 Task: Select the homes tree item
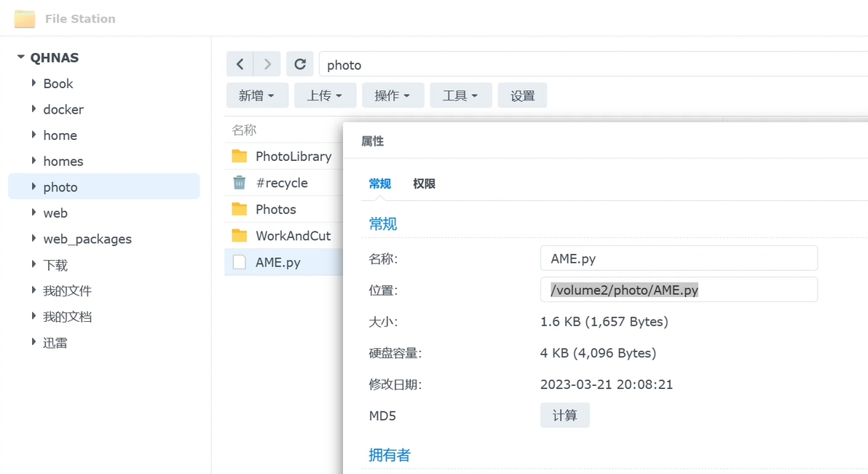[63, 161]
